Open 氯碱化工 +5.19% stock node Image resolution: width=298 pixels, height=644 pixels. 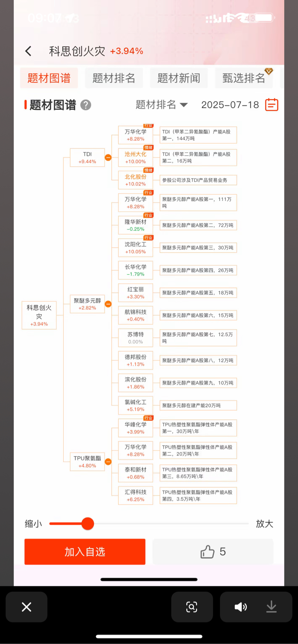(x=135, y=406)
